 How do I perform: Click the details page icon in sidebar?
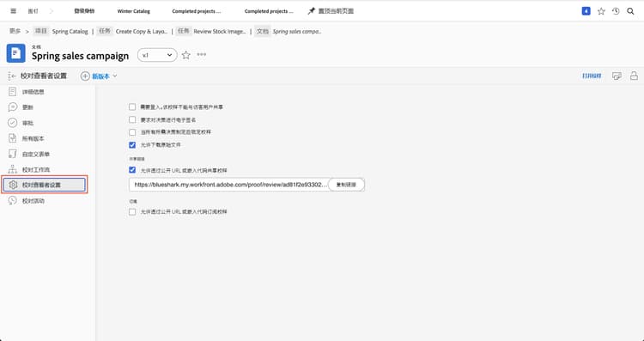coord(13,92)
